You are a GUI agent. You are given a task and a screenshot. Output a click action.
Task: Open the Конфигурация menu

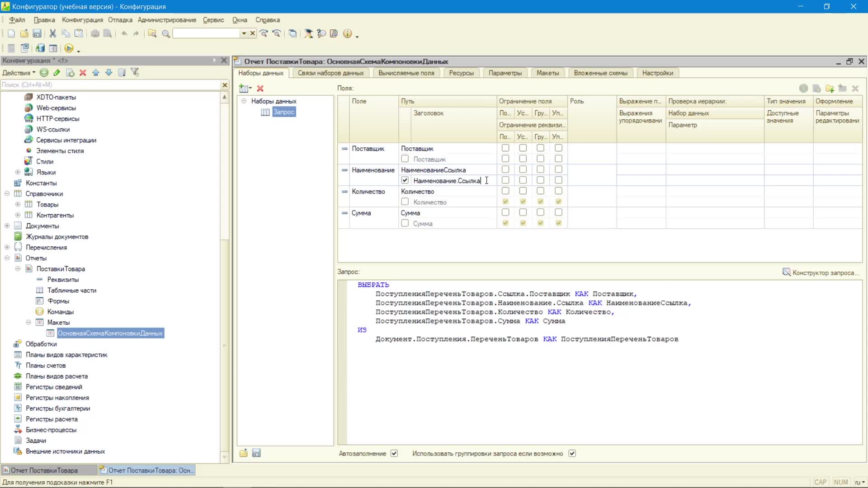coord(83,20)
